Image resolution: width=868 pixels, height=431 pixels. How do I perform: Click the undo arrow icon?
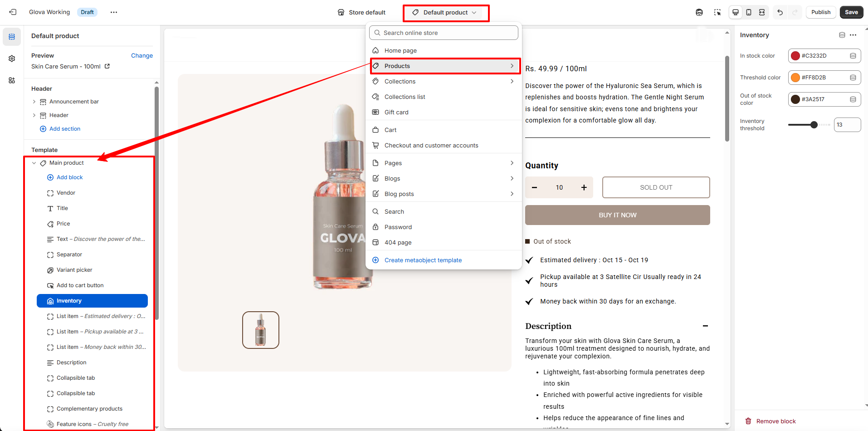tap(780, 12)
